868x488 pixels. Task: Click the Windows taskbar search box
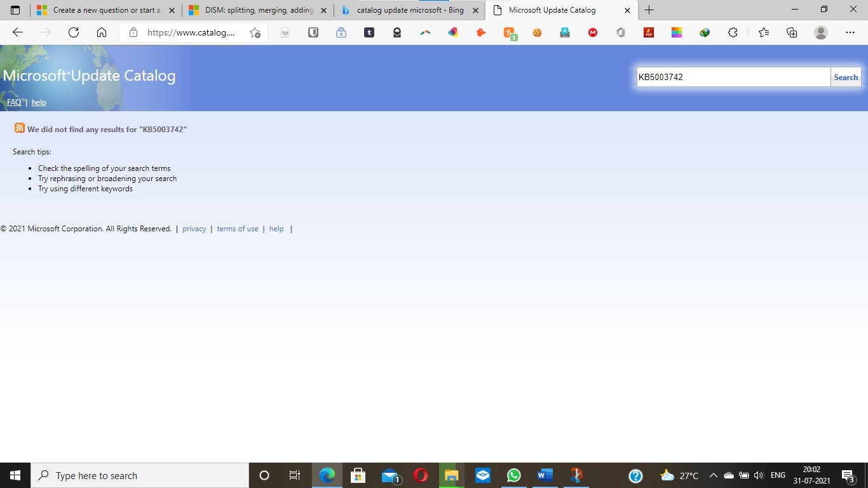[x=140, y=475]
